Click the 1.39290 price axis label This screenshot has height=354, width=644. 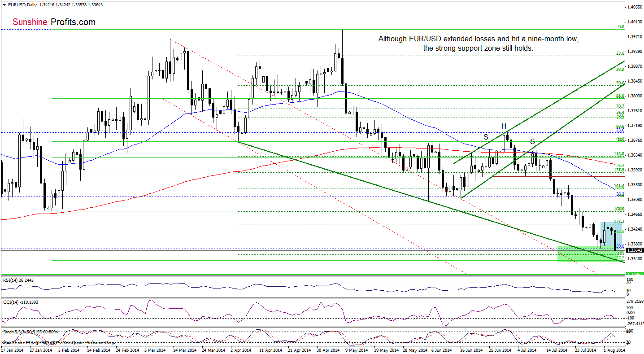pyautogui.click(x=635, y=51)
